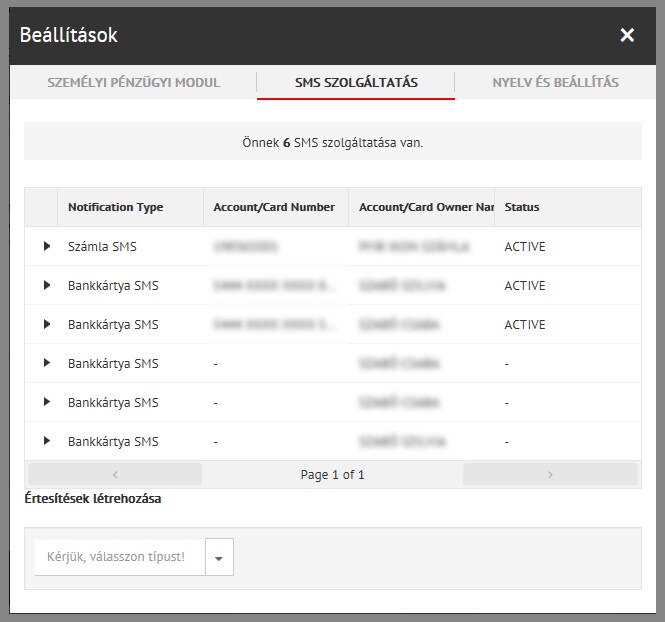Expand the last Bankkártya SMS row
The width and height of the screenshot is (665, 622).
(46, 441)
